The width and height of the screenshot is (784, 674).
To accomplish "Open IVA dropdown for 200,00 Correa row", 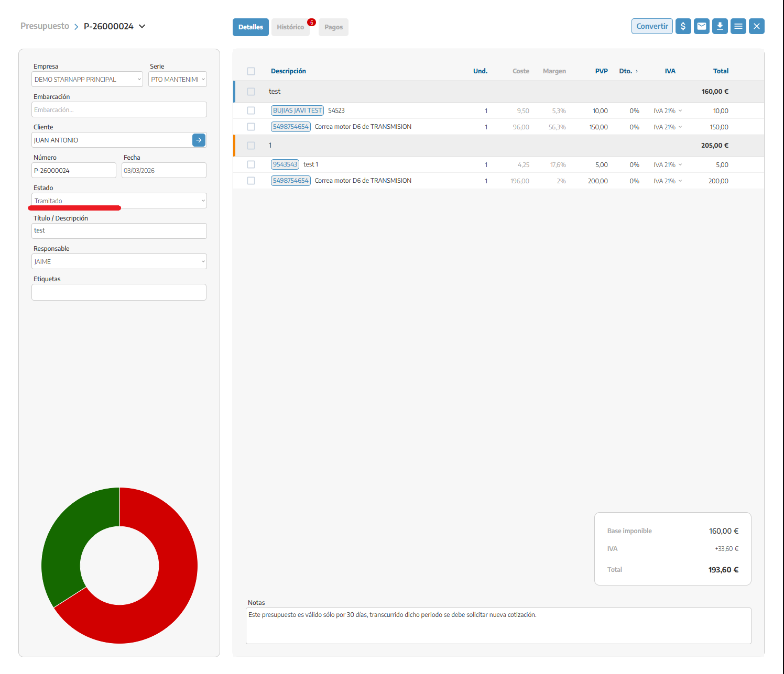I will pyautogui.click(x=668, y=181).
